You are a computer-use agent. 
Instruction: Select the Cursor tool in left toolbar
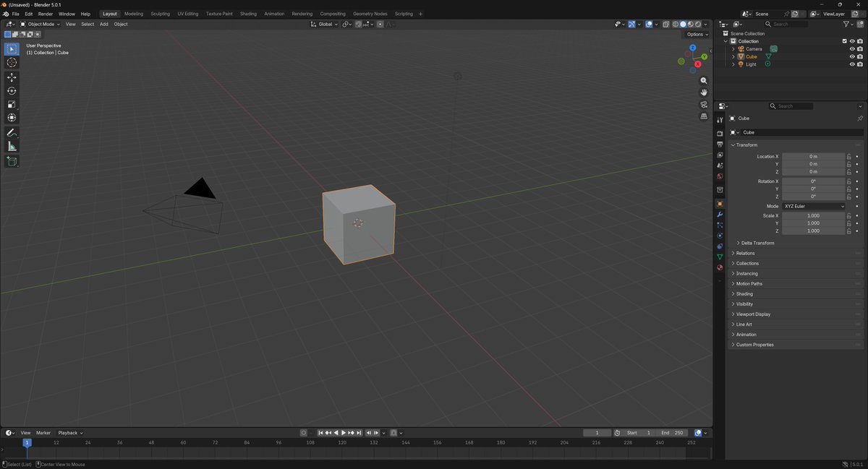point(12,63)
